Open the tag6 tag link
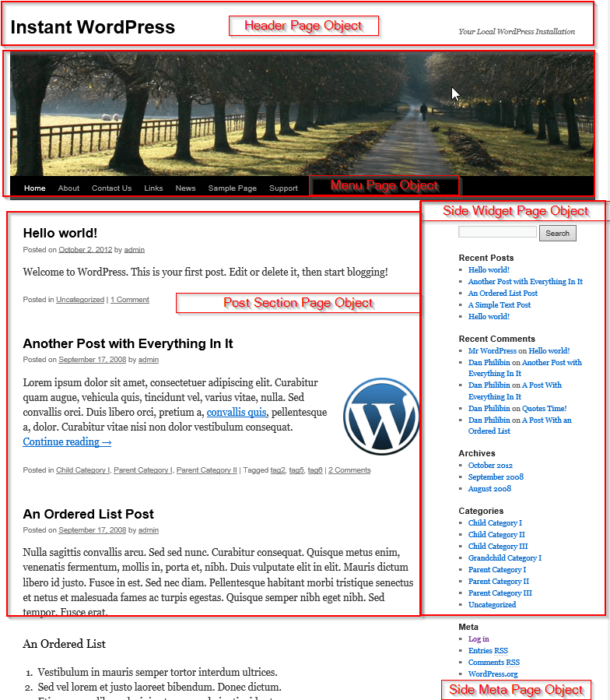Image resolution: width=610 pixels, height=700 pixels. pyautogui.click(x=315, y=470)
